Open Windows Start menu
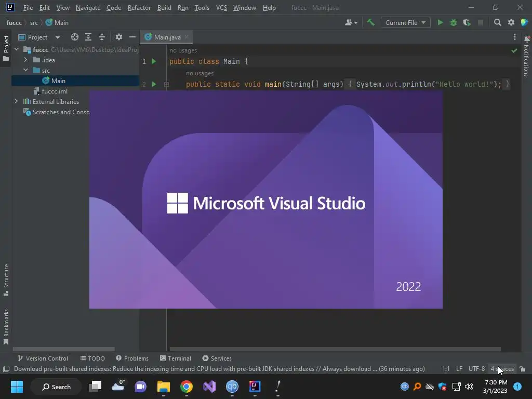Viewport: 532px width, 399px height. 17,387
